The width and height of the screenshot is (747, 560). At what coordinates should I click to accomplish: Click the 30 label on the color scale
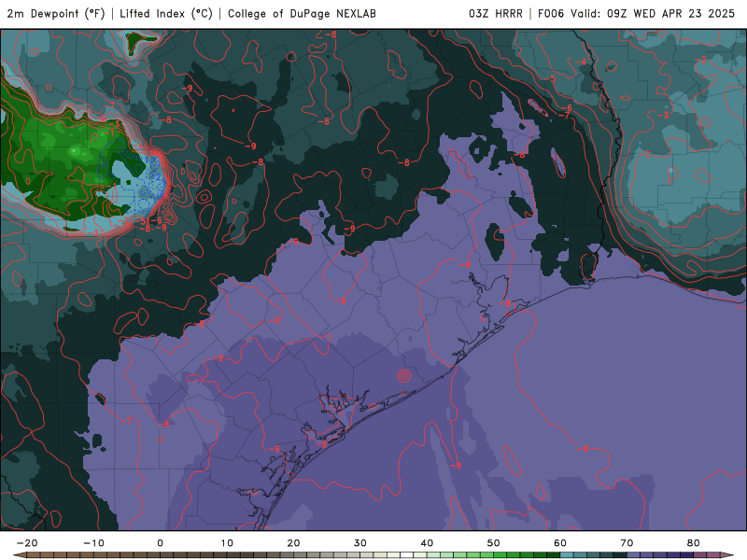(360, 543)
